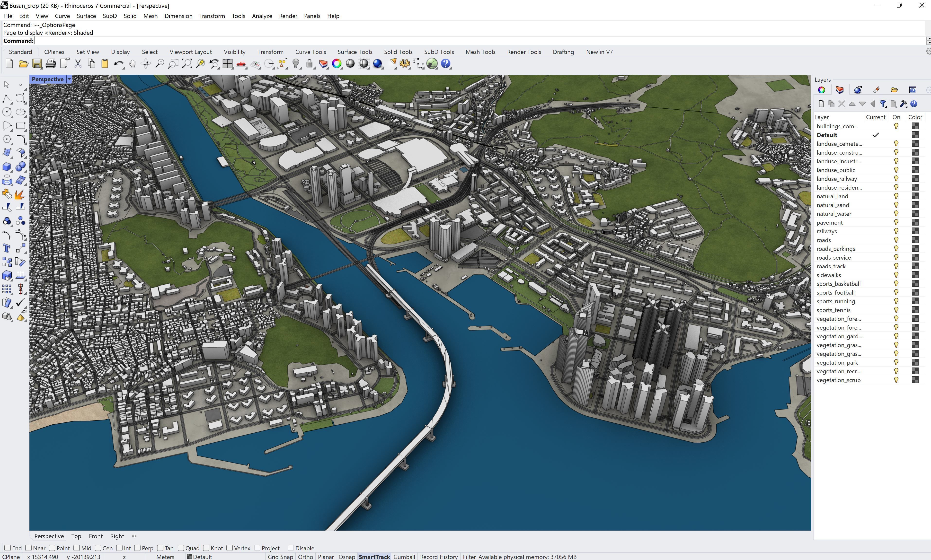Open the Perspective viewport dropdown arrow
Screen dimensions: 931x560
[69, 79]
